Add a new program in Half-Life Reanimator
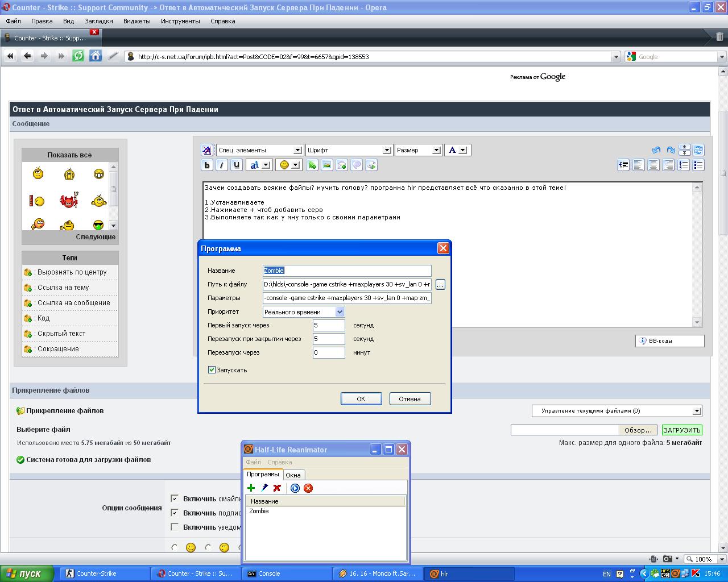Image resolution: width=728 pixels, height=582 pixels. point(251,488)
